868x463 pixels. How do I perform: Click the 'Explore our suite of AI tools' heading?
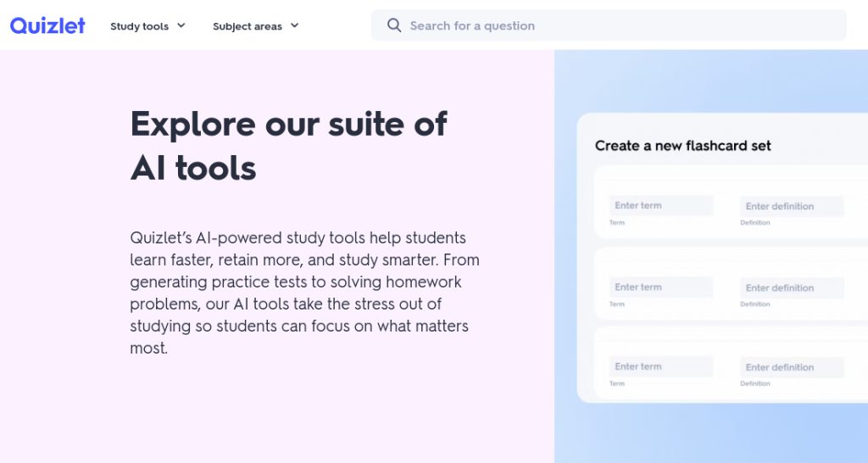tap(288, 146)
